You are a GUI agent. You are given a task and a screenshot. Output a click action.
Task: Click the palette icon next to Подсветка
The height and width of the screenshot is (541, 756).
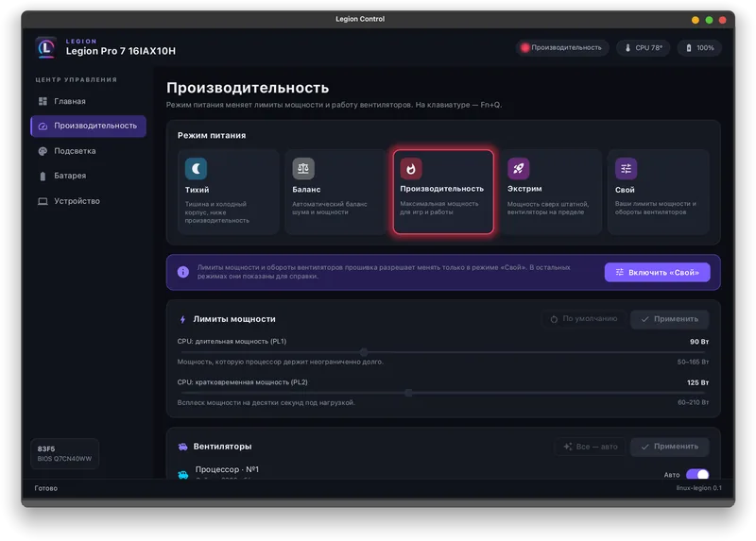[x=43, y=151]
